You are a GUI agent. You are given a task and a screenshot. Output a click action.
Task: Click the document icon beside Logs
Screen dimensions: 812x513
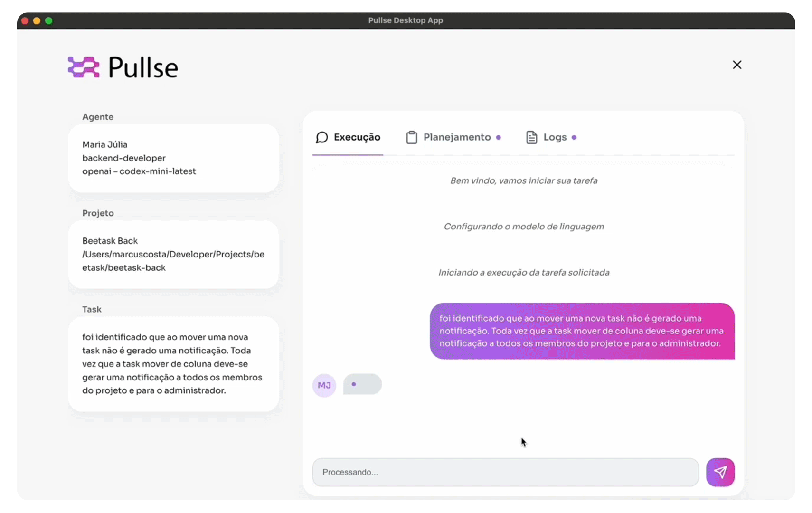tap(531, 137)
